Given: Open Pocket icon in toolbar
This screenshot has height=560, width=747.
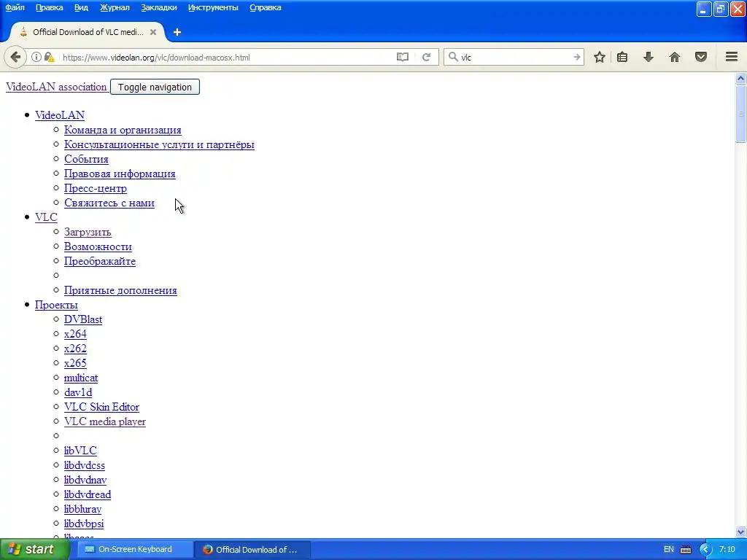Looking at the screenshot, I should coord(701,57).
